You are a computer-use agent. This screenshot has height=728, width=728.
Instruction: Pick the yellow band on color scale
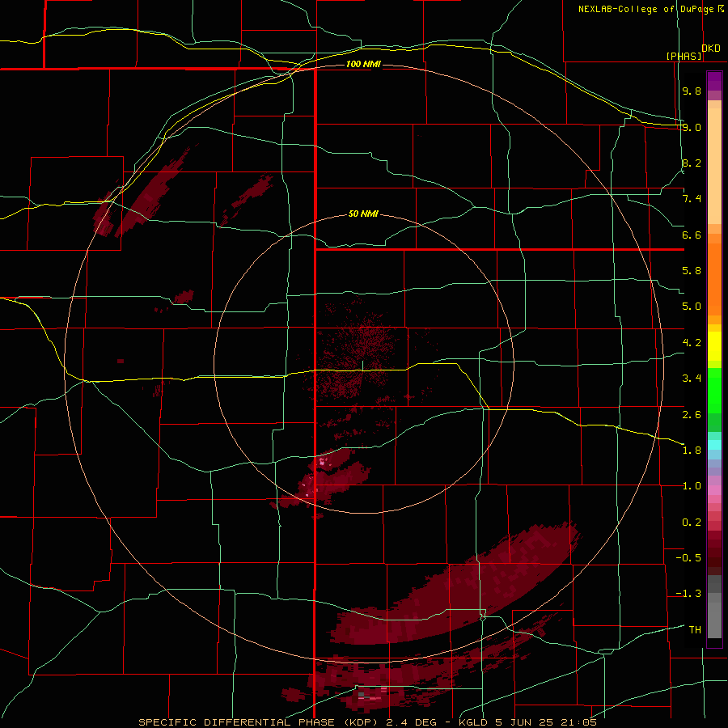(714, 346)
